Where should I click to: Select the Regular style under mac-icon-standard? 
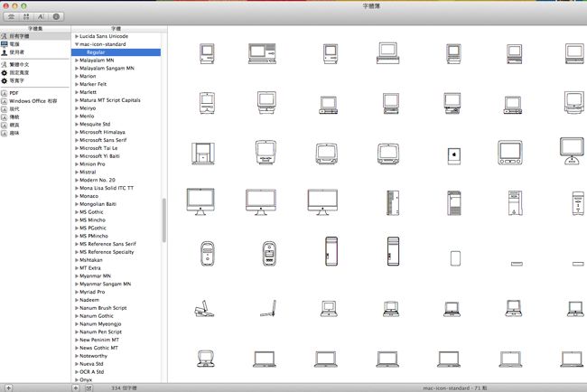click(96, 51)
